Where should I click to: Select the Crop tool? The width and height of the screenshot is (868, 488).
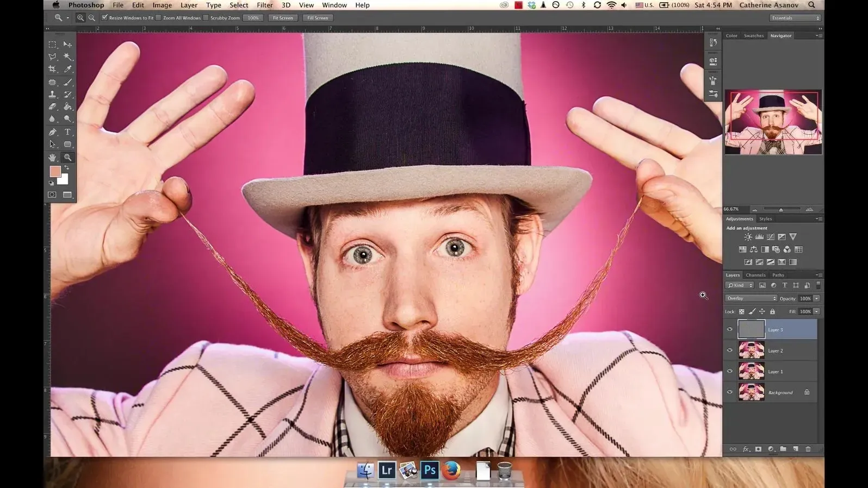[52, 69]
